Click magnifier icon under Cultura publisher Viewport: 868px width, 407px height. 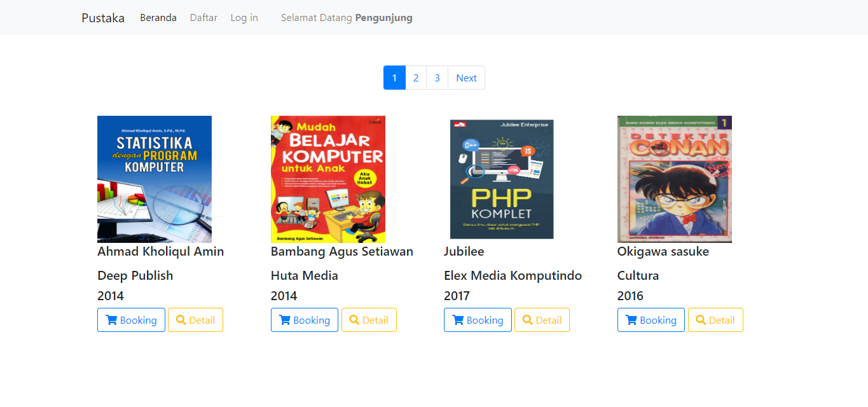click(x=701, y=321)
